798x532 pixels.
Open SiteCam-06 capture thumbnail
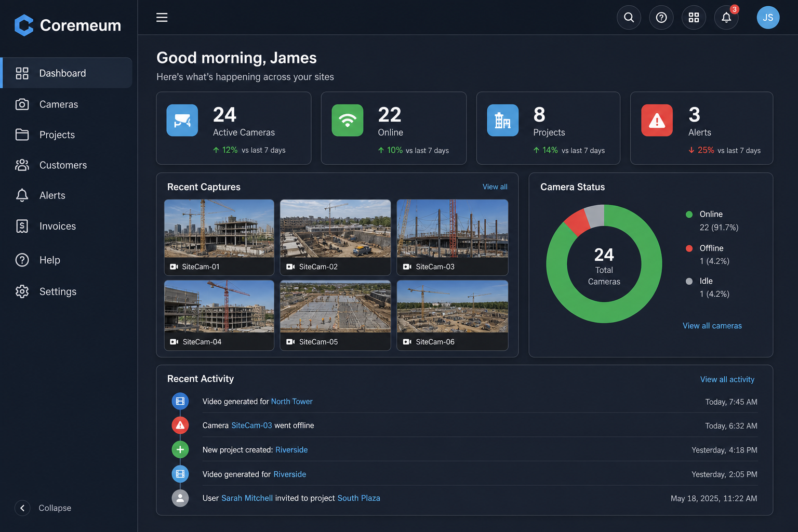tap(452, 315)
